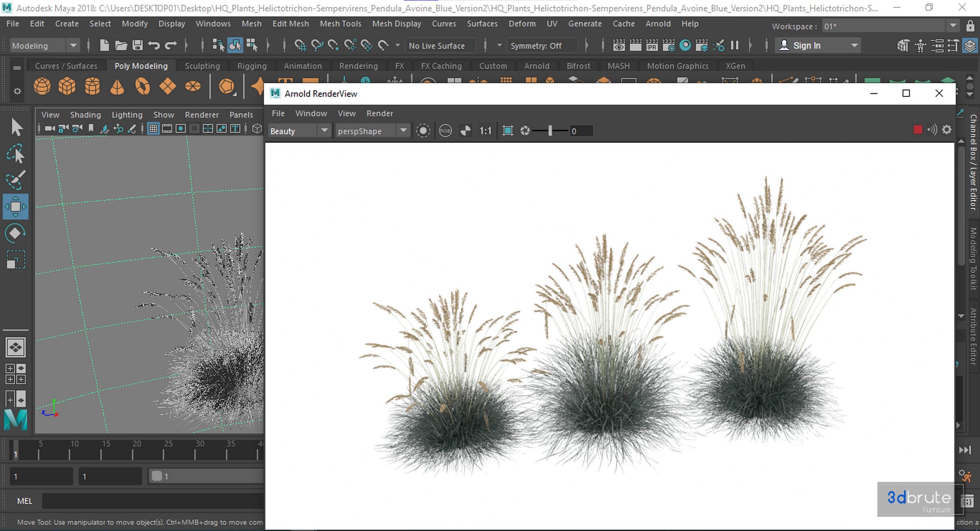Stop render with red square button
Image resolution: width=980 pixels, height=531 pixels.
tap(918, 130)
